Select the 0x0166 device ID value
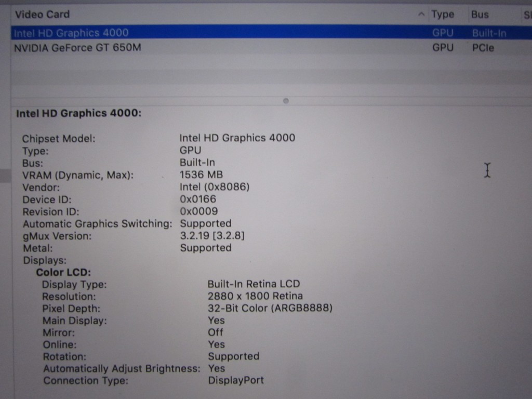This screenshot has width=532, height=399. point(198,199)
